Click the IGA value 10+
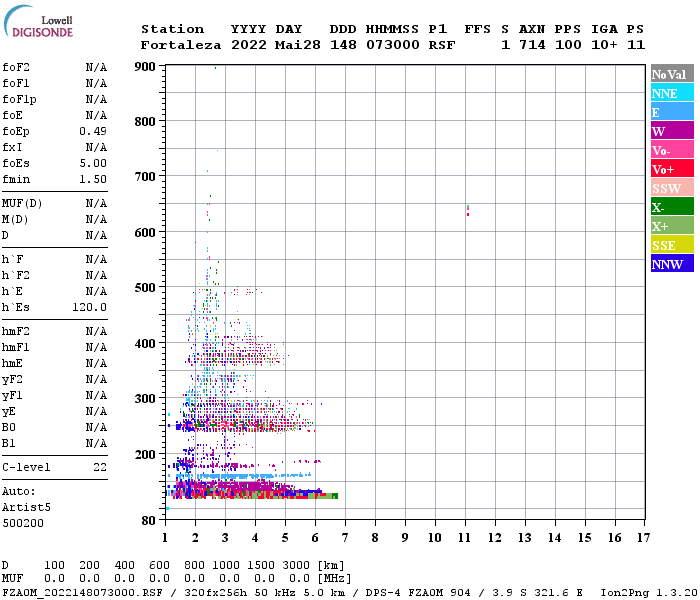700x600 pixels. (x=604, y=45)
